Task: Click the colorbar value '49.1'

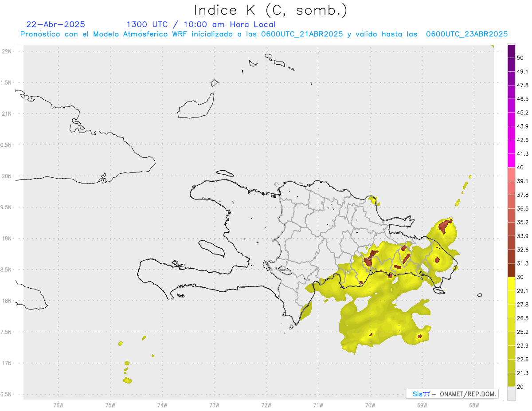Action: (x=523, y=71)
